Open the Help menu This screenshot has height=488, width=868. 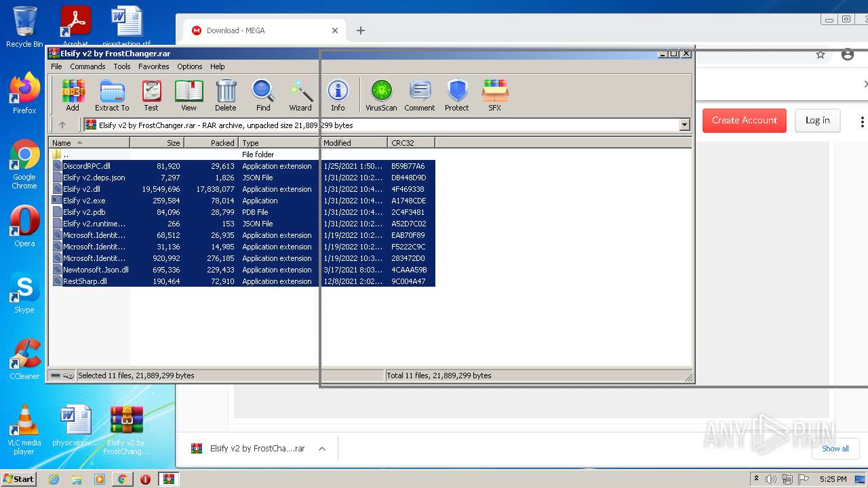point(217,66)
